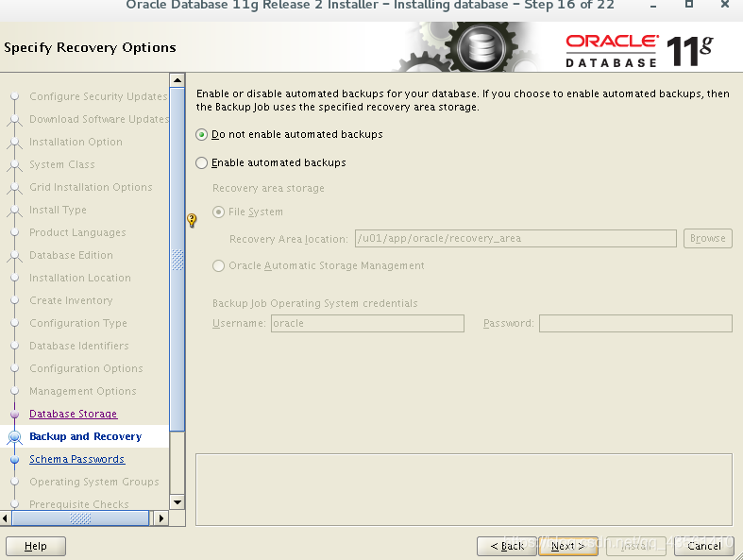Viewport: 743px width, 560px height.
Task: Click Management Options step
Action: pyautogui.click(x=83, y=392)
